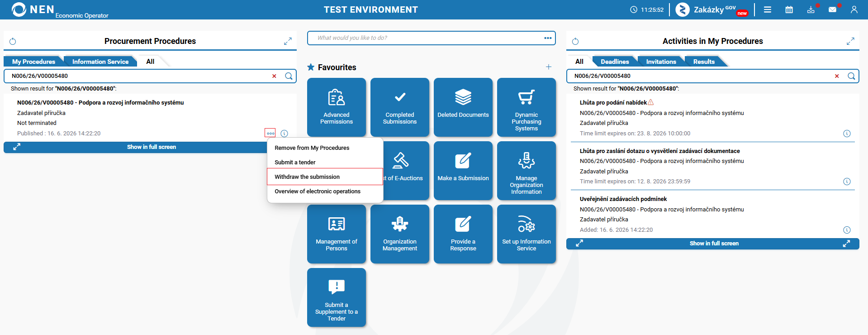Open Manage Organization Information tile

[x=526, y=171]
